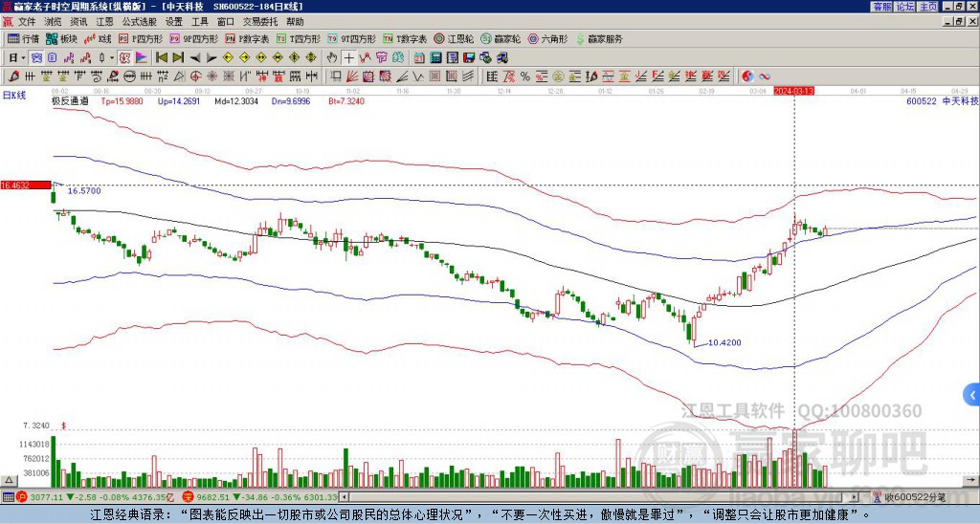Move left with black arrow icon
980x524 pixels.
[195, 58]
